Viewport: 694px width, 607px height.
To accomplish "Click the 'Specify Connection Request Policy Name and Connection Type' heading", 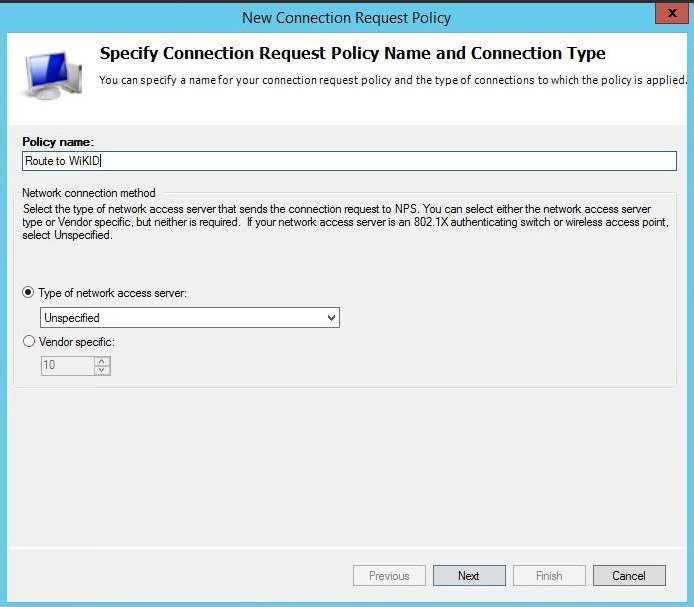I will click(x=352, y=53).
